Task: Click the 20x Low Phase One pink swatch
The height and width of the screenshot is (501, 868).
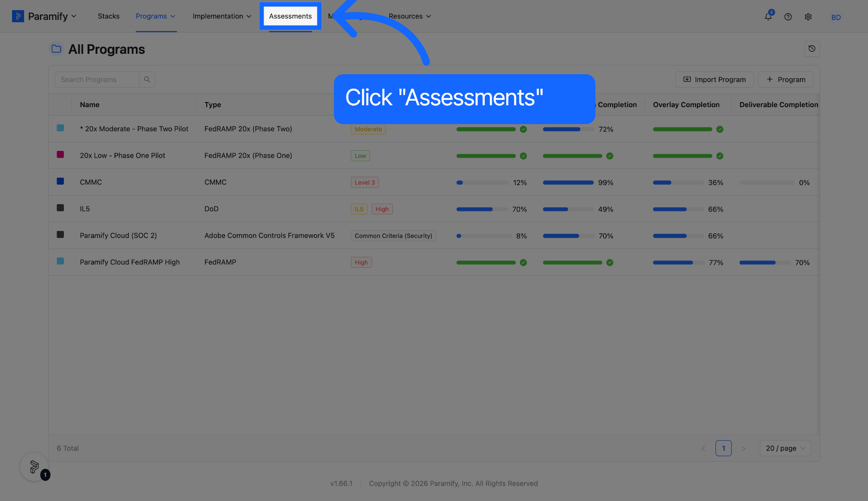Action: pos(60,154)
